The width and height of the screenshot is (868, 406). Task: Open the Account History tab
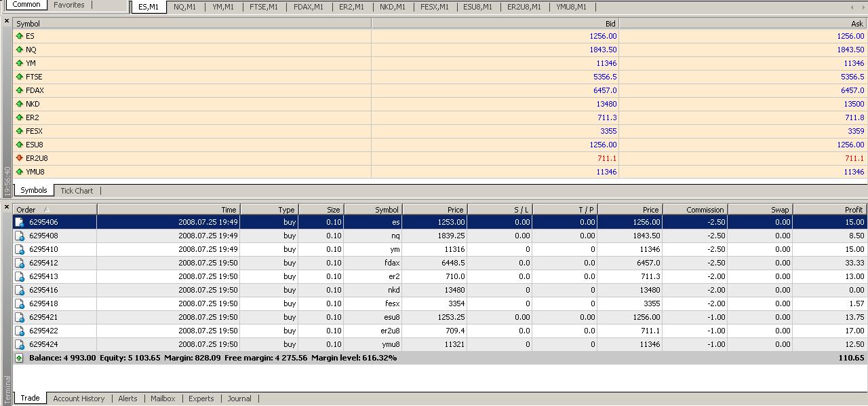coord(79,399)
